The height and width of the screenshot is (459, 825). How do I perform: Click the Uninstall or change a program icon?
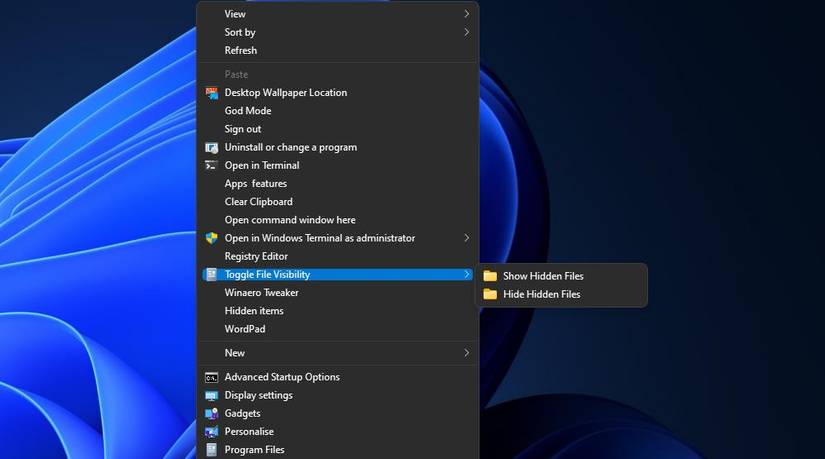click(212, 148)
